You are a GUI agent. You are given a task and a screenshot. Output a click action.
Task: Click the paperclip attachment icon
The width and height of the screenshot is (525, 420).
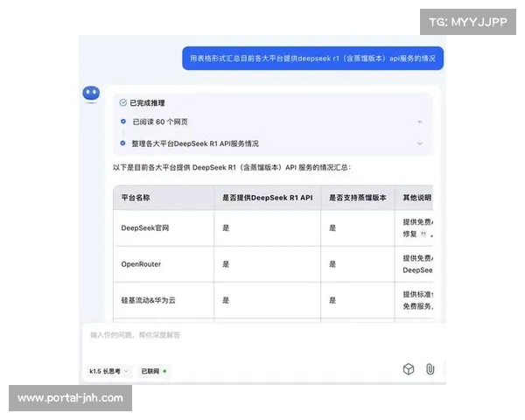pos(430,369)
